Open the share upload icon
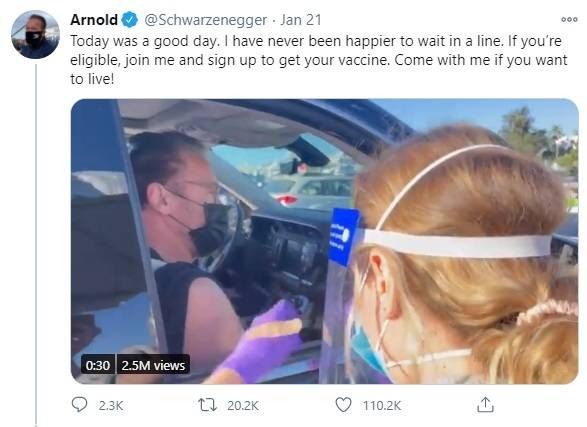 [485, 405]
